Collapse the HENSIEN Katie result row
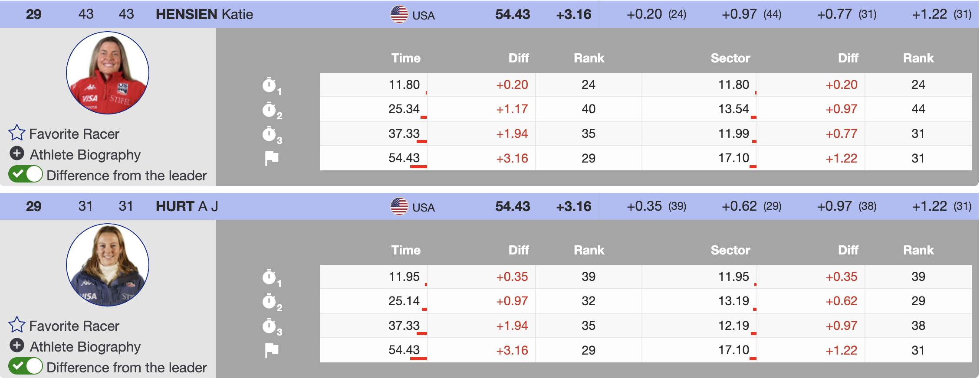The width and height of the screenshot is (980, 378). click(204, 14)
